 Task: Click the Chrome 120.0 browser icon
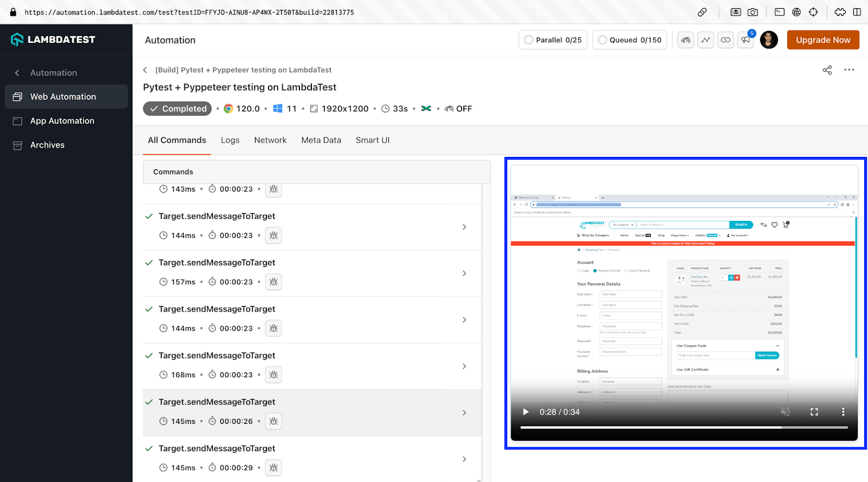[228, 109]
